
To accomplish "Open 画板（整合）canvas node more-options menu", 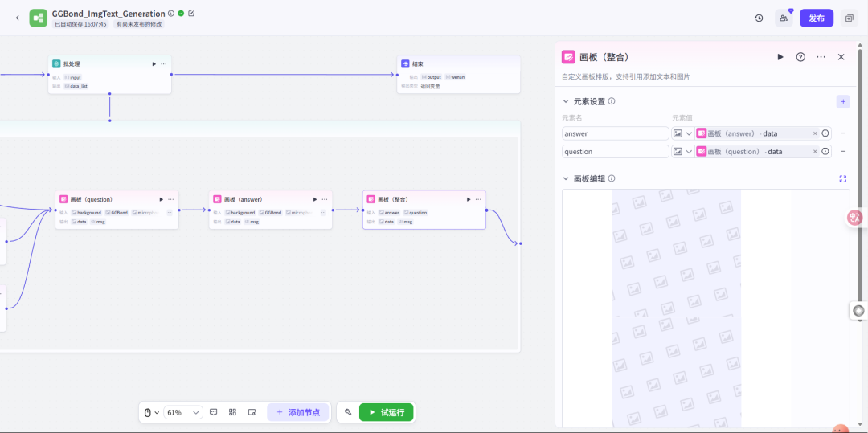I will pos(478,200).
